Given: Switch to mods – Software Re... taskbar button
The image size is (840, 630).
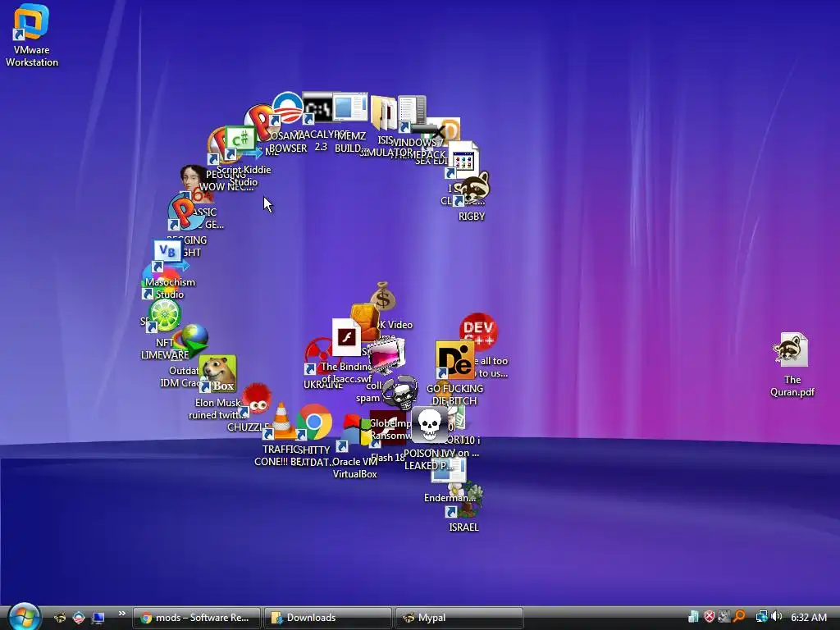Looking at the screenshot, I should [196, 618].
